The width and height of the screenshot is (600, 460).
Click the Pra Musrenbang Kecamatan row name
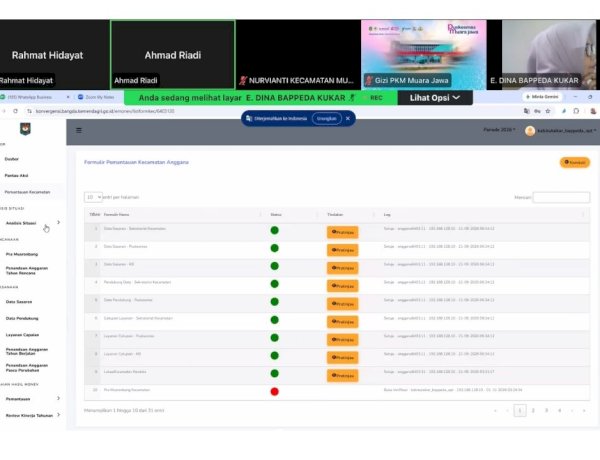click(127, 390)
